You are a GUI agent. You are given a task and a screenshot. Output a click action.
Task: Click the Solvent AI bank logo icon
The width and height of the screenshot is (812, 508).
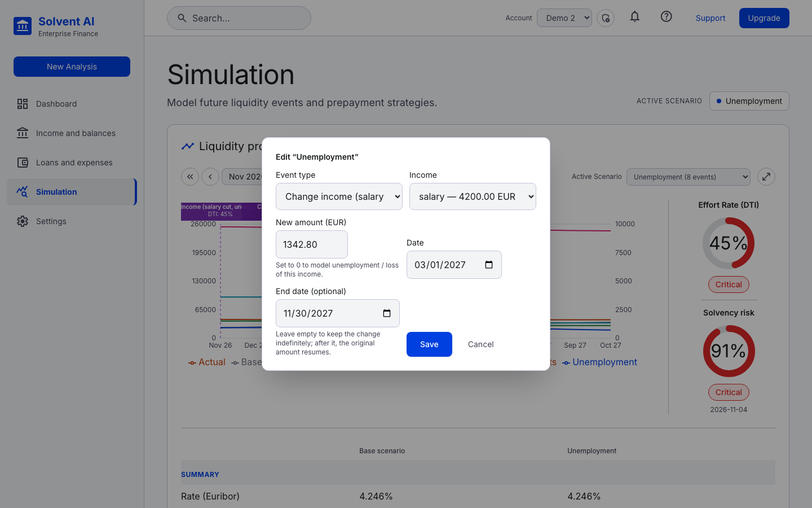point(23,26)
